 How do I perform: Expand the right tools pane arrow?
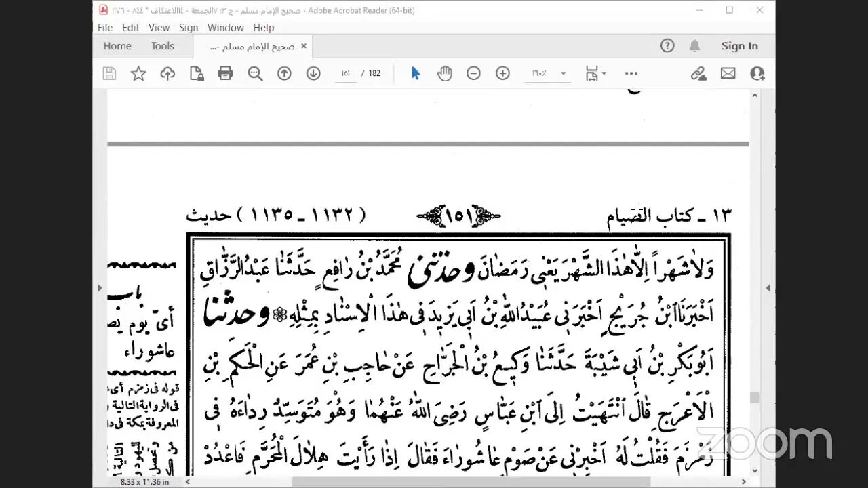click(768, 287)
